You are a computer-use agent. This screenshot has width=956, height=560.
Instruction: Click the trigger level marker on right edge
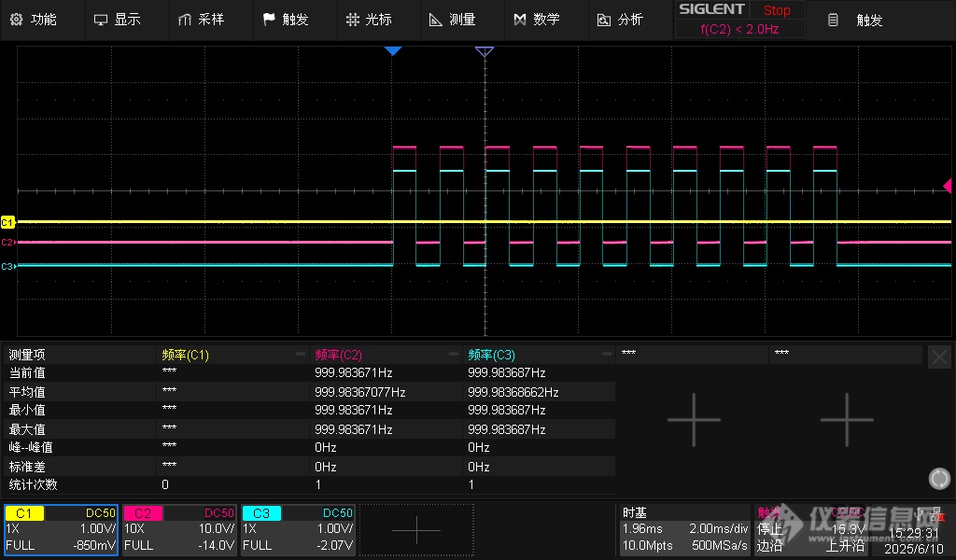point(948,186)
